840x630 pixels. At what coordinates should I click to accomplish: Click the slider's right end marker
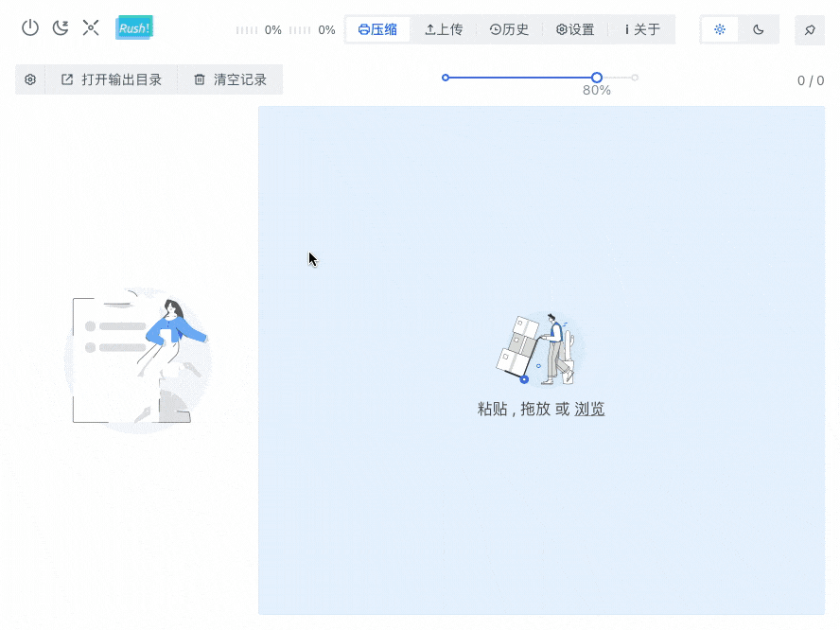point(635,78)
